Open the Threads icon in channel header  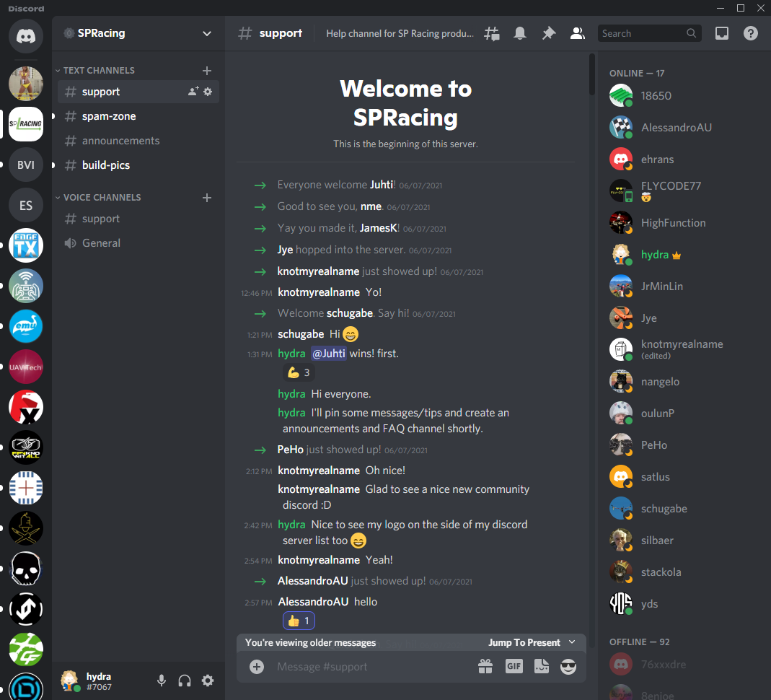pos(491,33)
